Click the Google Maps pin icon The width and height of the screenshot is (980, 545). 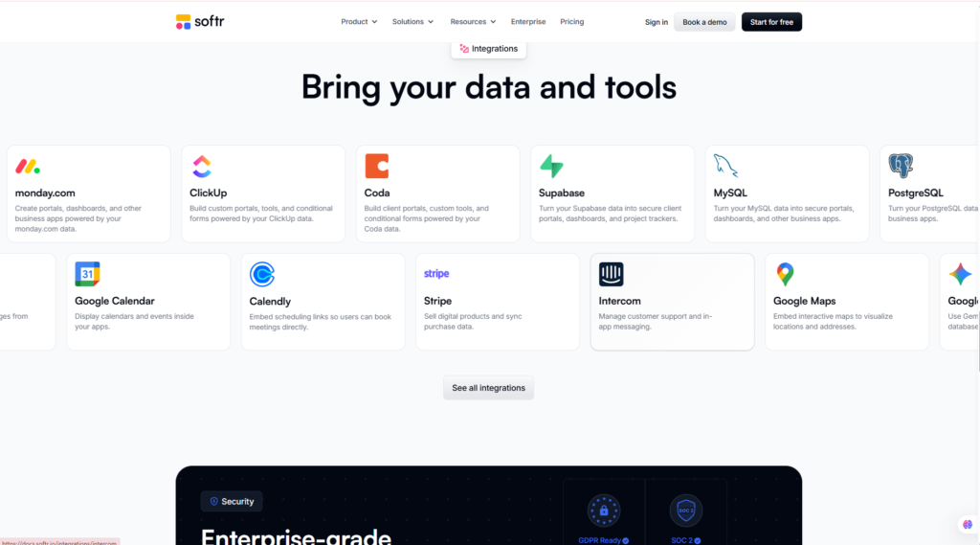(x=785, y=274)
